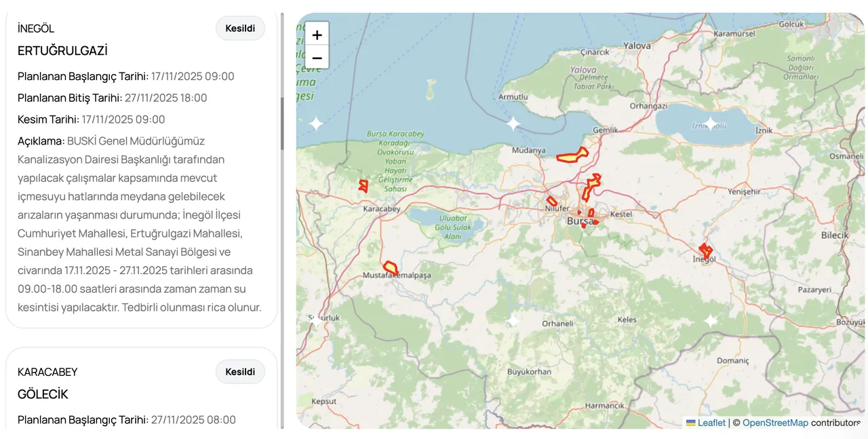
Task: Open the Leaflet attribution link
Action: 711,423
